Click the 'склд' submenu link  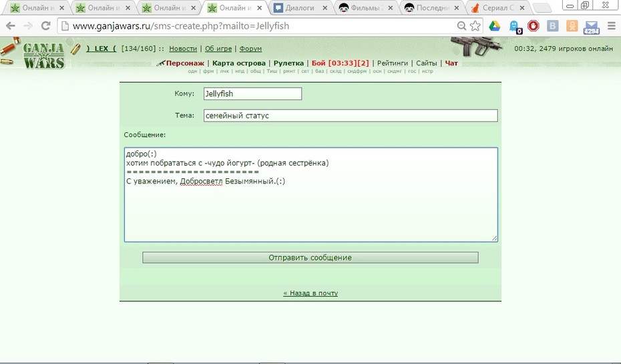[x=335, y=71]
